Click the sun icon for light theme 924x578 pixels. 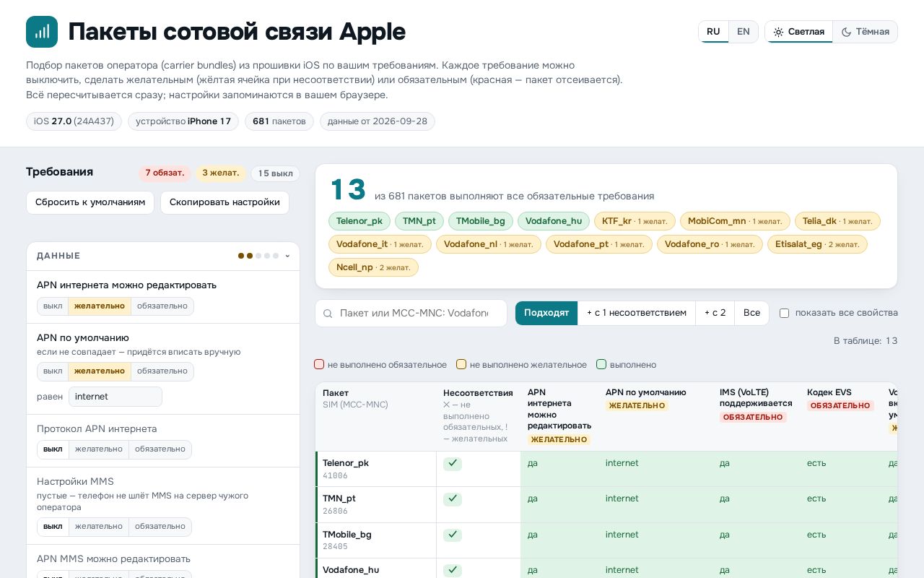click(778, 32)
